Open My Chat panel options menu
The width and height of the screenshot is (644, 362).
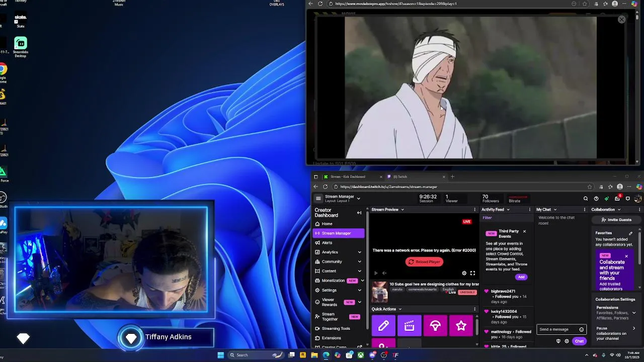pyautogui.click(x=585, y=210)
